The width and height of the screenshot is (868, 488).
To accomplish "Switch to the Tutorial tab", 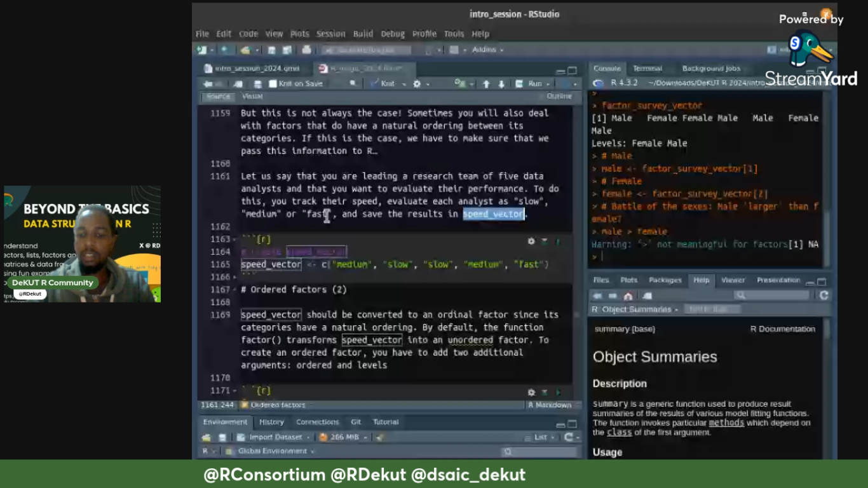I will 386,422.
